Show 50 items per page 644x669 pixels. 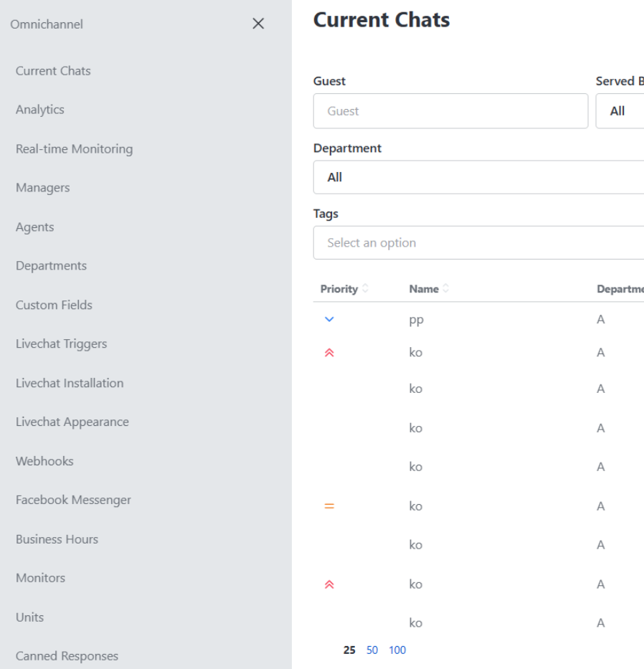(372, 650)
